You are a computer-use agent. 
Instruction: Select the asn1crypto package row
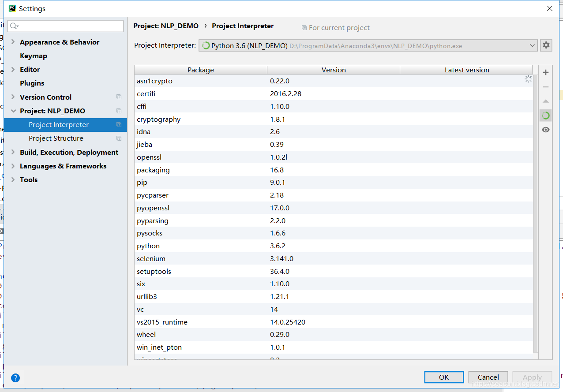tap(334, 81)
